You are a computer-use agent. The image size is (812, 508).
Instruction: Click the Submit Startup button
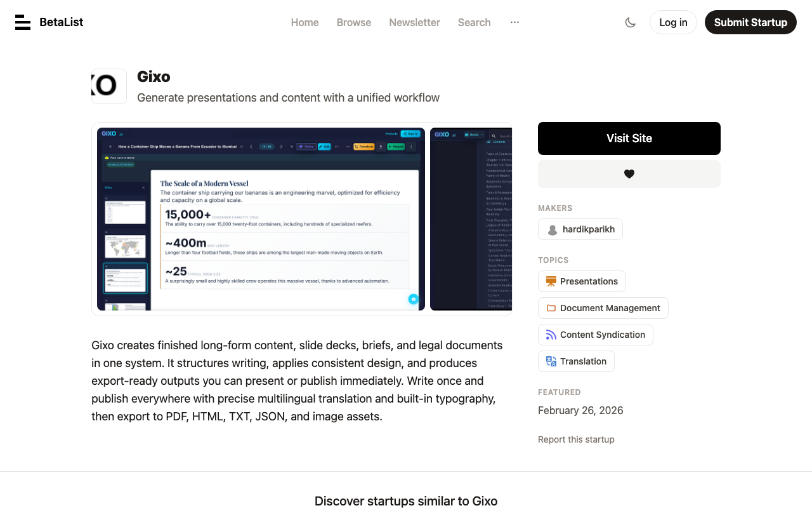[x=750, y=22]
